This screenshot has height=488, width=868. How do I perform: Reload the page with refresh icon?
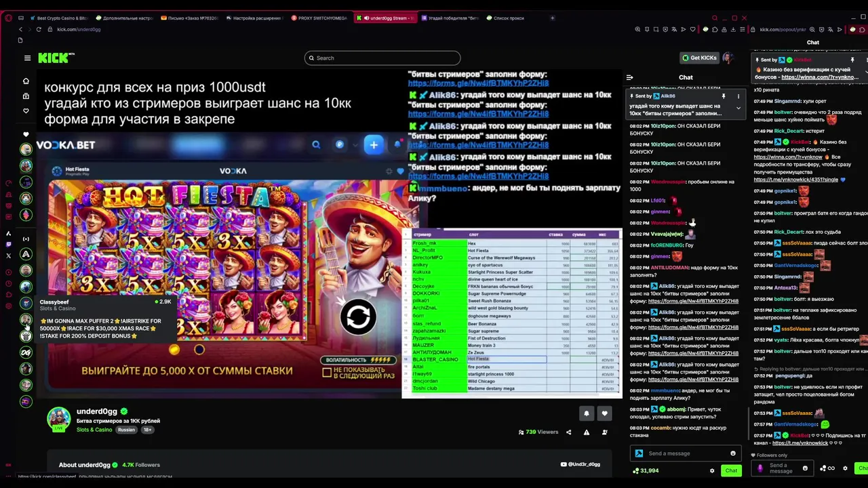coord(39,29)
